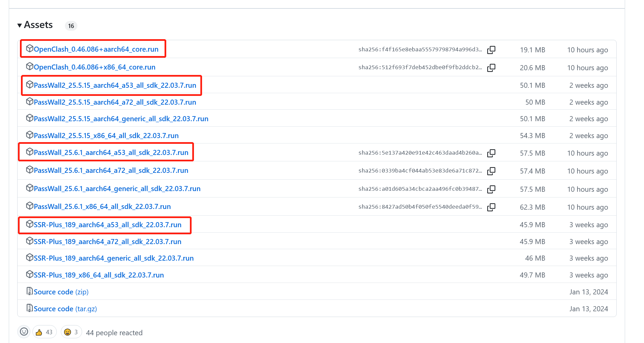
Task: Select the sha256:0339ba4c hash text
Action: coord(420,171)
